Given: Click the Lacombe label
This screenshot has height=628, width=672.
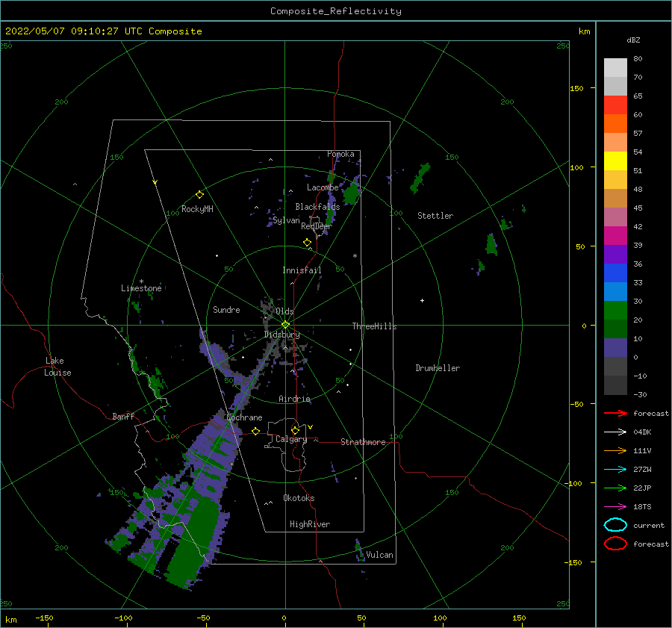Looking at the screenshot, I should (323, 187).
